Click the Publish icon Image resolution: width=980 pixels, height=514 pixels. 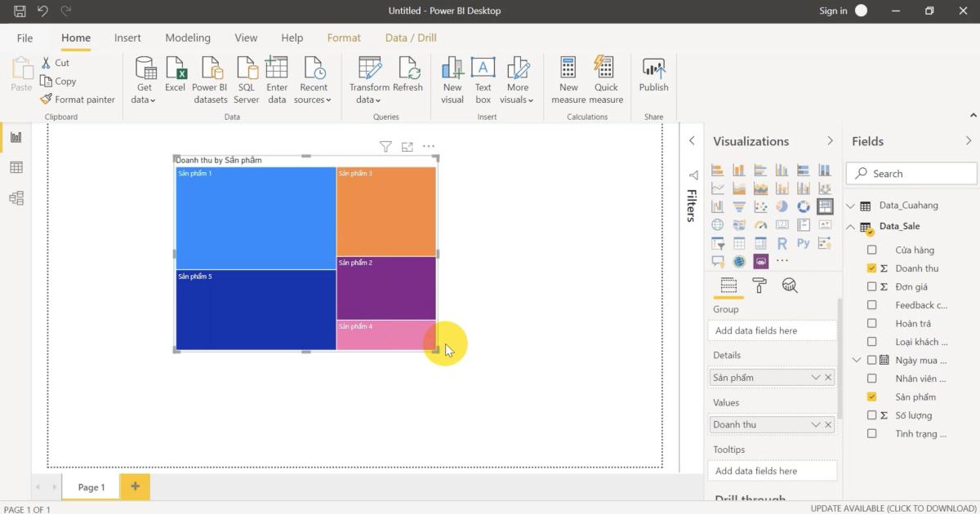point(653,73)
